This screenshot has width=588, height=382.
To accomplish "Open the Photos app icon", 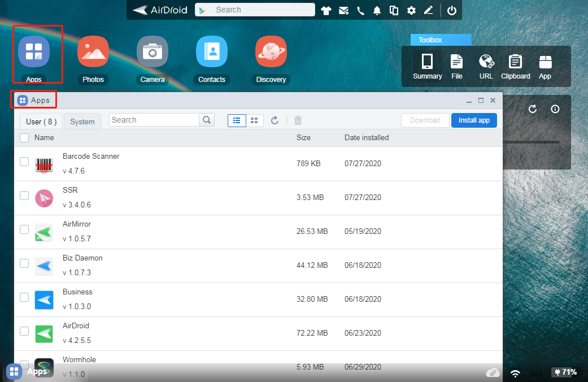I will pos(93,52).
